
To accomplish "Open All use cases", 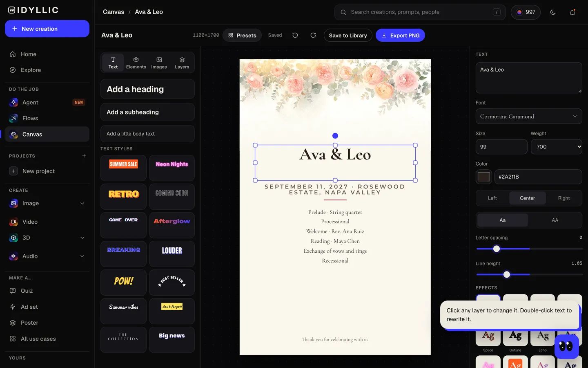I will pos(47,339).
